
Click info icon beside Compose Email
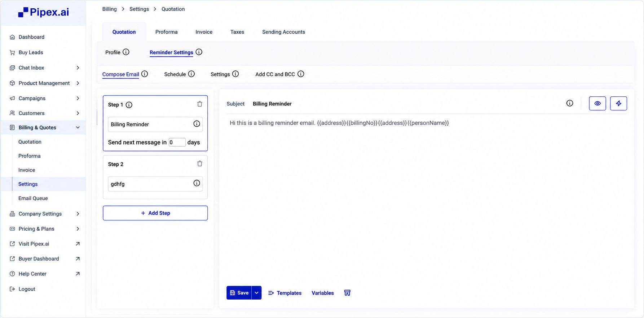click(145, 74)
